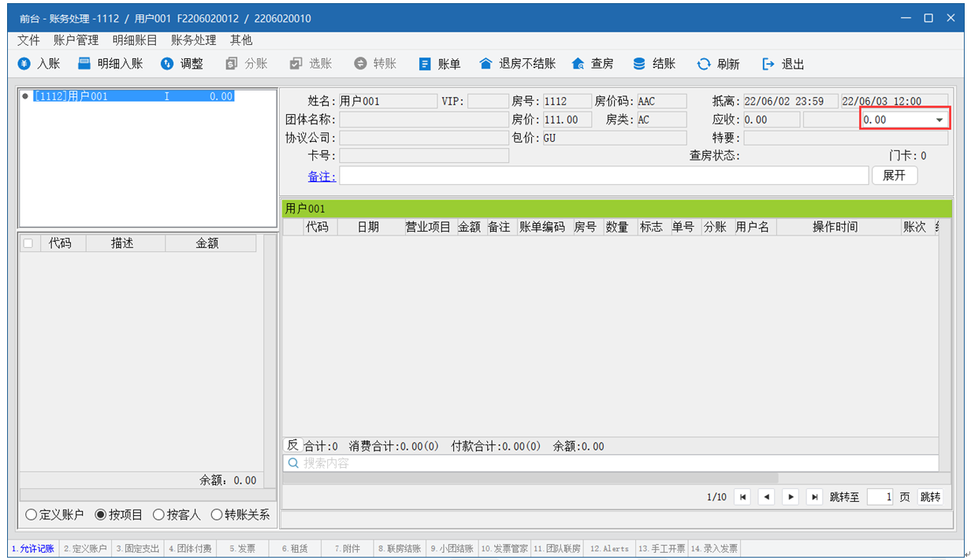The image size is (971, 560).
Task: Click the 查房 room-check icon
Action: click(579, 64)
